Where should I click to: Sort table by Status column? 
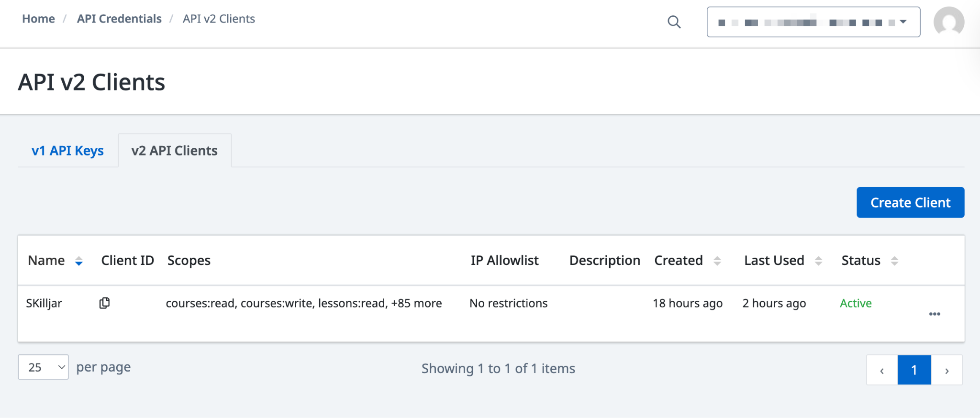pyautogui.click(x=894, y=261)
